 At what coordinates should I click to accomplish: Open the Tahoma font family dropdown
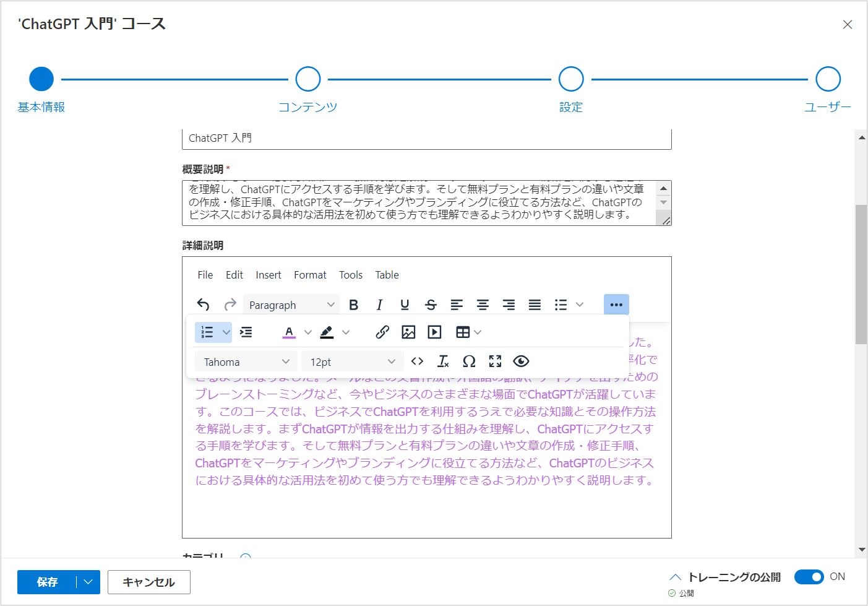pos(246,361)
